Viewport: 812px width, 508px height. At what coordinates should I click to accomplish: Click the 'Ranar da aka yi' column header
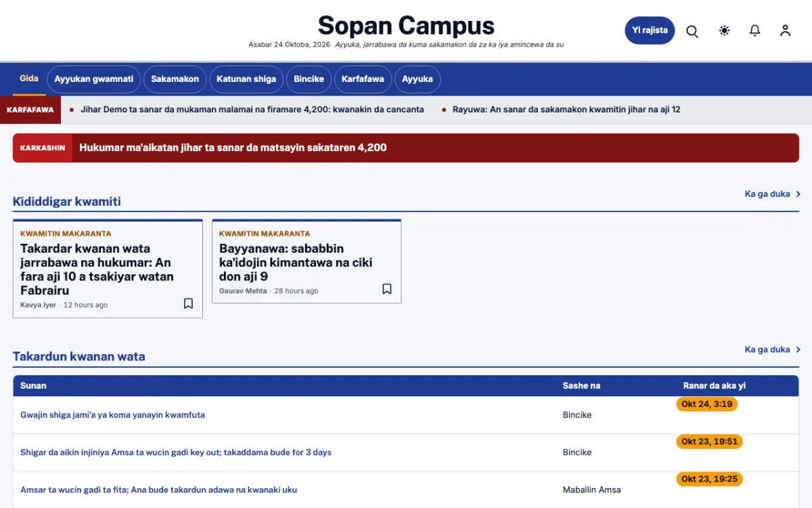pos(714,386)
